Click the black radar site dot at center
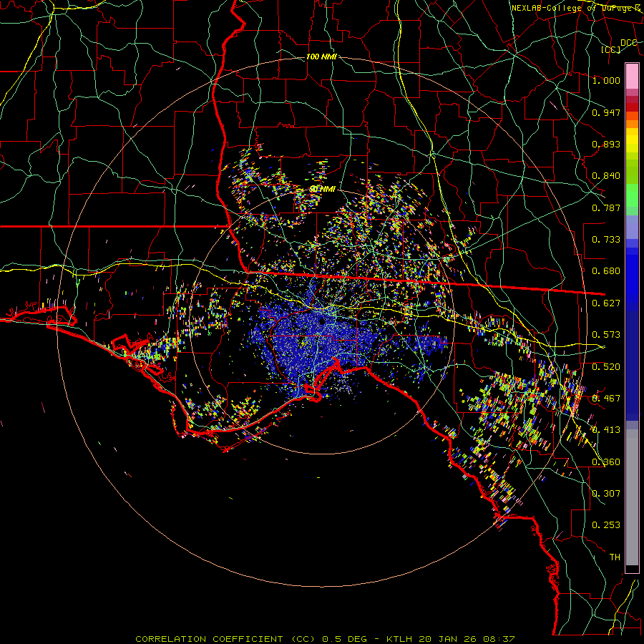The height and width of the screenshot is (644, 644). (321, 321)
